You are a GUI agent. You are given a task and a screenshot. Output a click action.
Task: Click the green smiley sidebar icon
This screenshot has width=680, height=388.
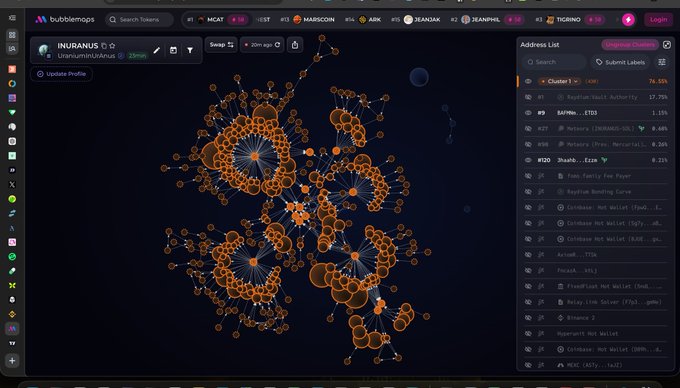pyautogui.click(x=12, y=257)
